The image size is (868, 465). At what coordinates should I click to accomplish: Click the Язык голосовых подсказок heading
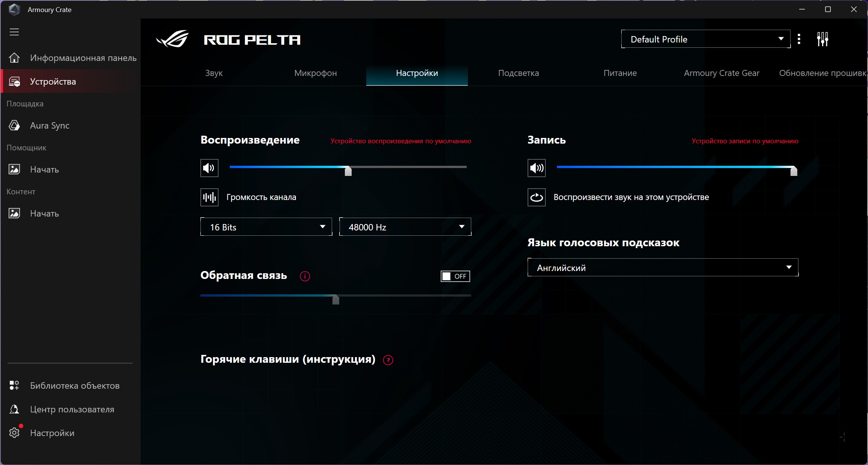coord(603,243)
